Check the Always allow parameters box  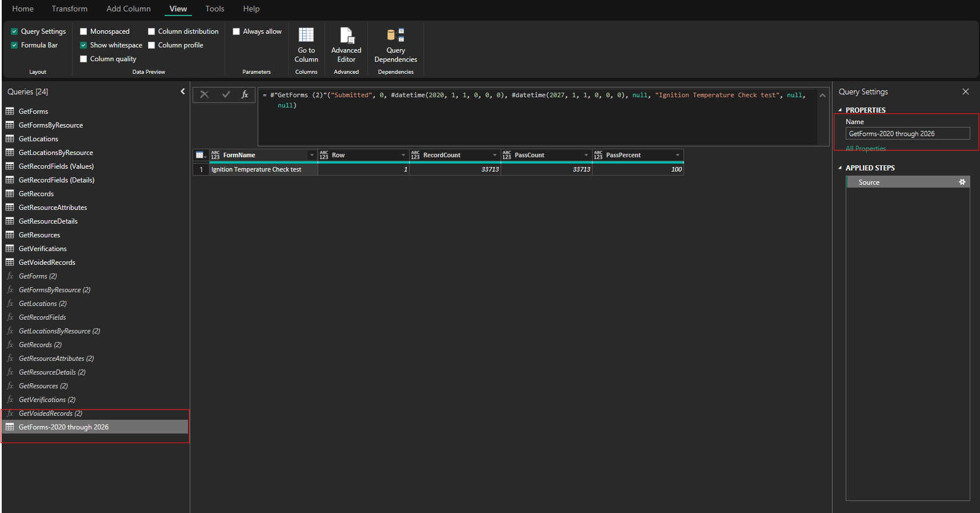pos(236,31)
